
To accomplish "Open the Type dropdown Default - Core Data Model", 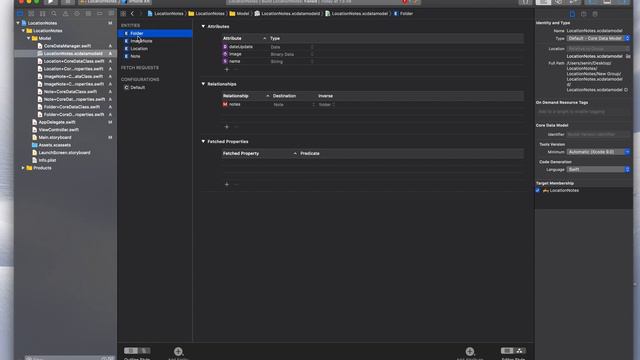I will click(598, 38).
